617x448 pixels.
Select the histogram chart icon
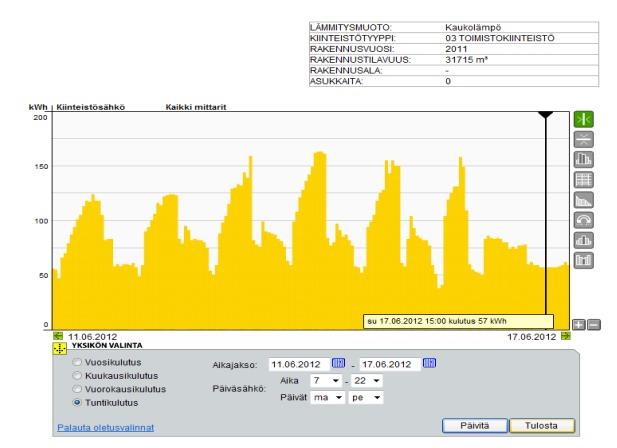pos(584,240)
